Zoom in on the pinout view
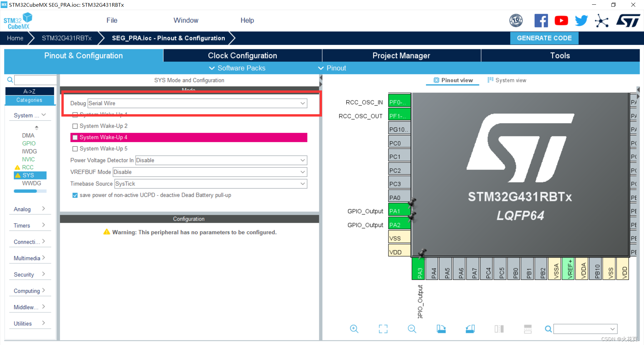 point(354,329)
